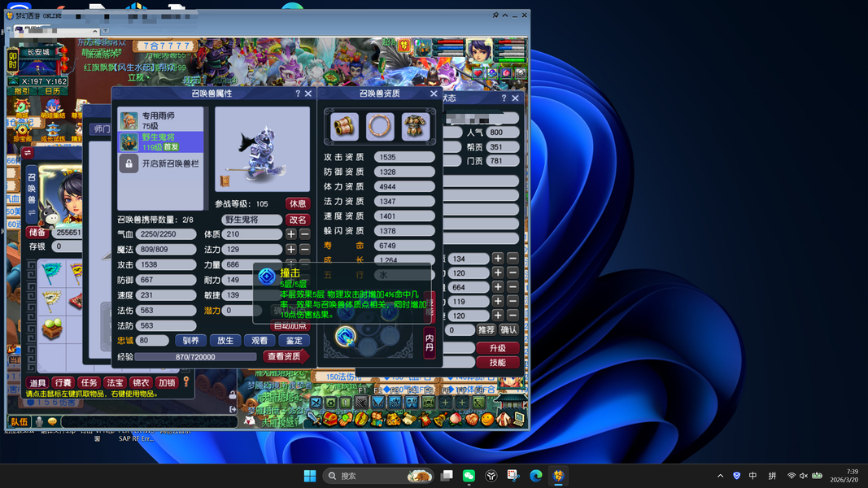Screen dimensions: 868x488
Task: Click the 经验 progress bar 870/720000
Action: pyautogui.click(x=195, y=357)
